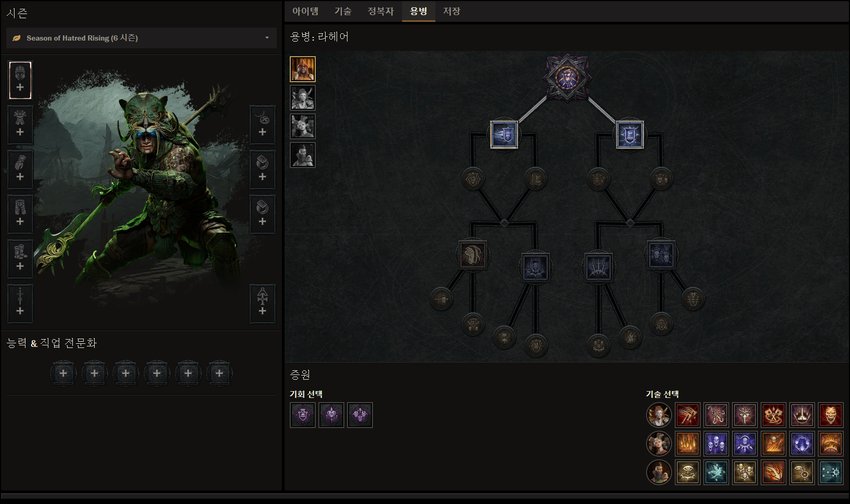850x504 pixels.
Task: Add an item to the off-hand totem slot
Action: pos(263,304)
